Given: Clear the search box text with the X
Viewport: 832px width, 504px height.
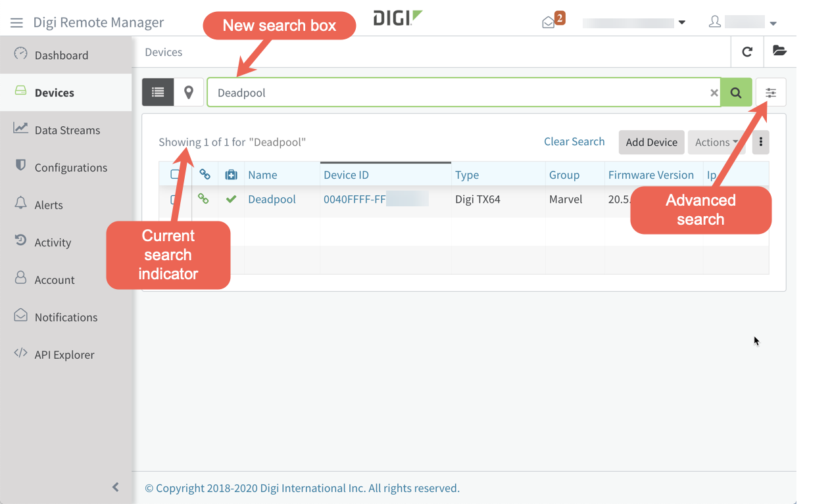Looking at the screenshot, I should tap(714, 93).
